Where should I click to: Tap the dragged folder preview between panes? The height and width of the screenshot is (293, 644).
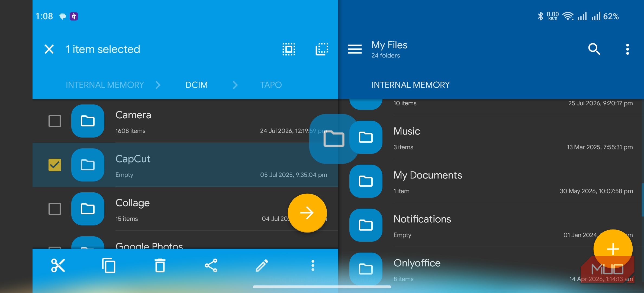[333, 139]
